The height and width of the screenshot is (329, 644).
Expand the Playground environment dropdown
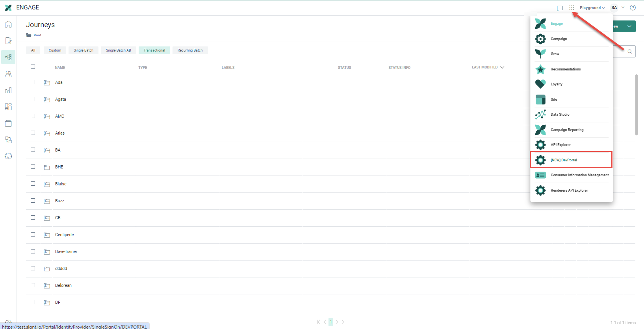click(592, 8)
